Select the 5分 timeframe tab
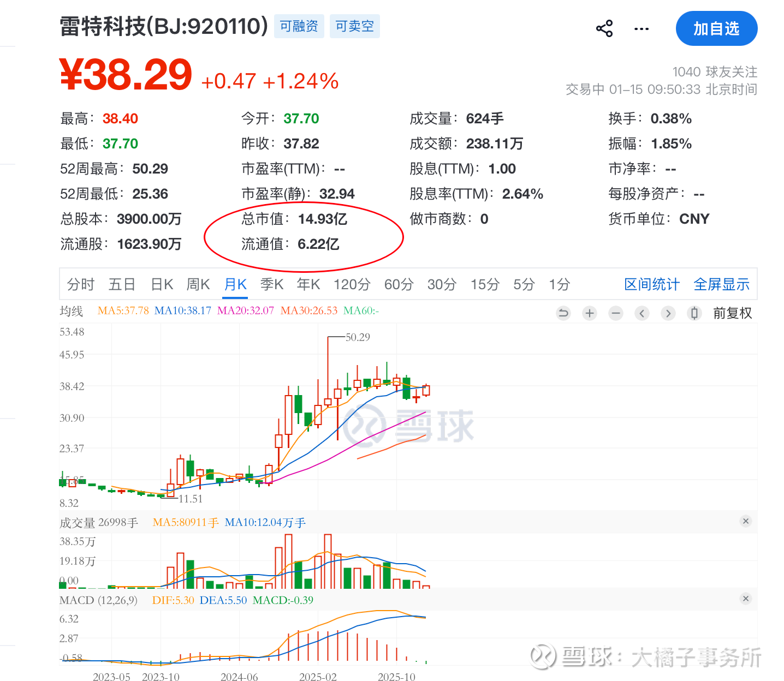Screen dimensions: 784x681 [x=524, y=284]
